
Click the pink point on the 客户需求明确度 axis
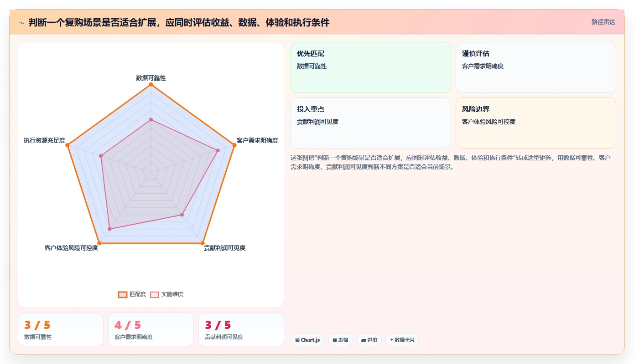pyautogui.click(x=218, y=150)
